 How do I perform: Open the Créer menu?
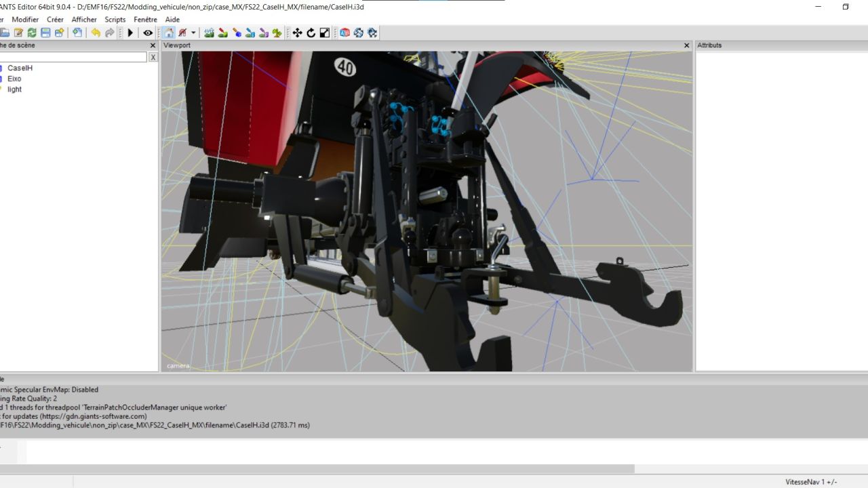tap(55, 20)
